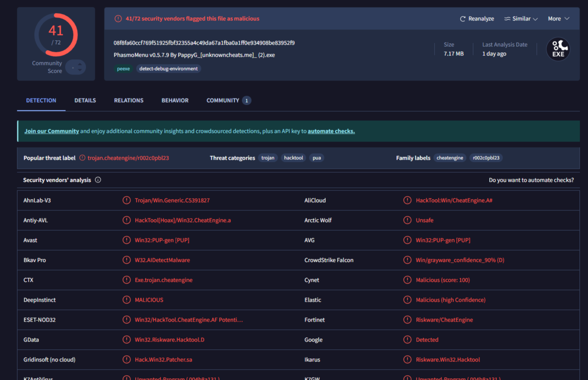Click warning icon beside 41/72 flagged message
This screenshot has height=380, width=588.
(118, 19)
